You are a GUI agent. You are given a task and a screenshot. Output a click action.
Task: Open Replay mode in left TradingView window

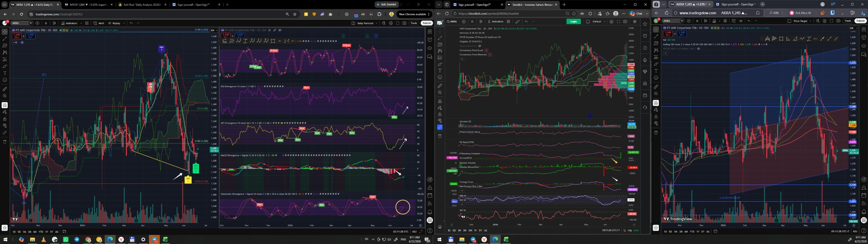click(x=114, y=23)
